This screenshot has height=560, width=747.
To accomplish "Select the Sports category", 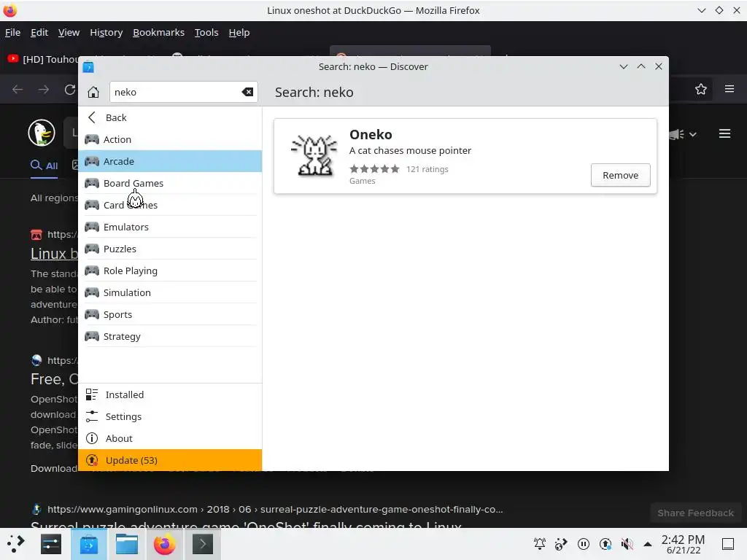I will (170, 315).
